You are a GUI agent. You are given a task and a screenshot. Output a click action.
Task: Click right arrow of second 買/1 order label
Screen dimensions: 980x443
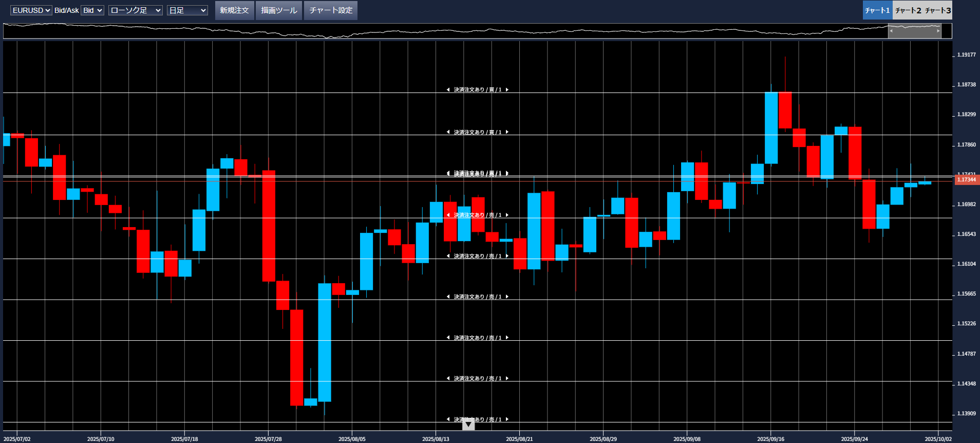(507, 132)
